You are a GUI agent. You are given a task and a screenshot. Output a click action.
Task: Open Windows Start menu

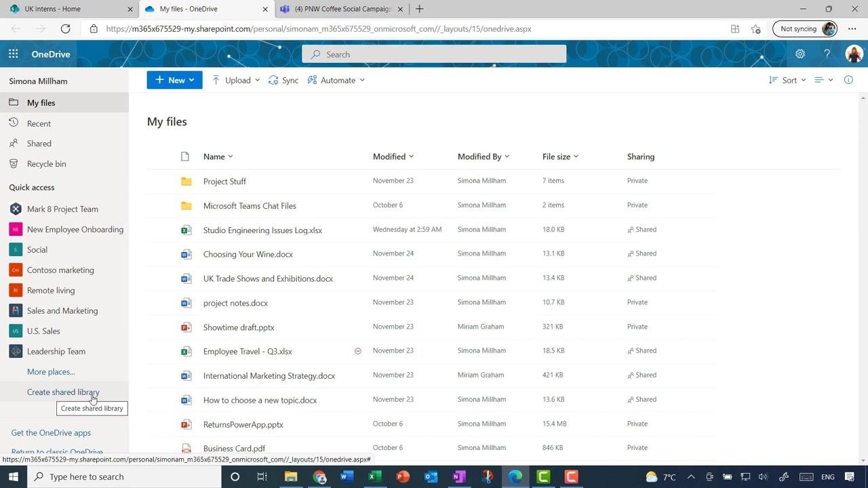[x=13, y=476]
